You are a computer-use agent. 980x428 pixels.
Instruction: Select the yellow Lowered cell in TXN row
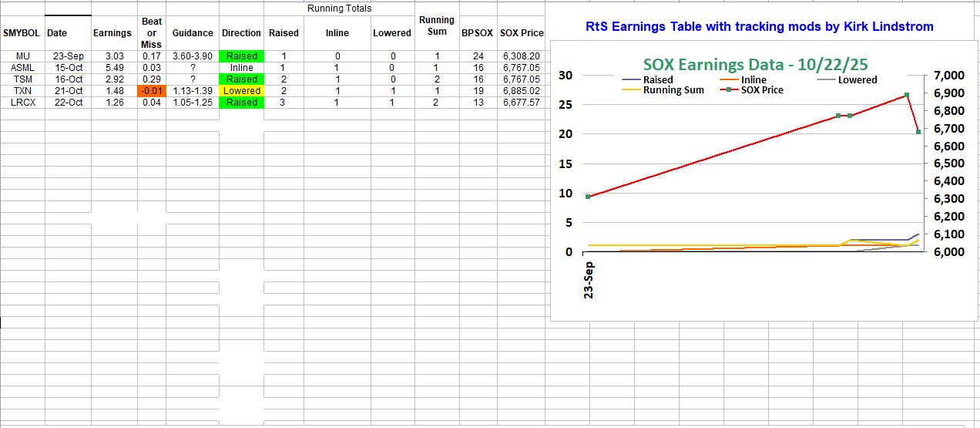click(x=242, y=91)
